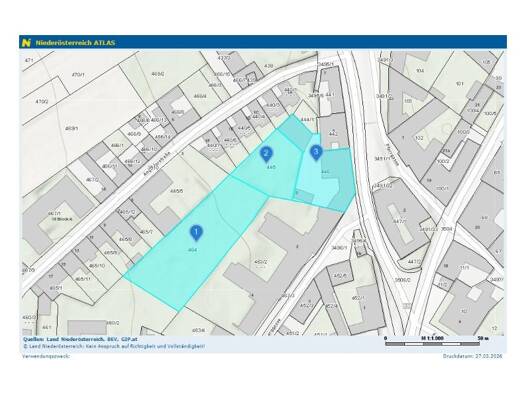Image resolution: width=525 pixels, height=394 pixels.
Task: Click the Niederösterreich ATLAS title
Action: click(75, 43)
